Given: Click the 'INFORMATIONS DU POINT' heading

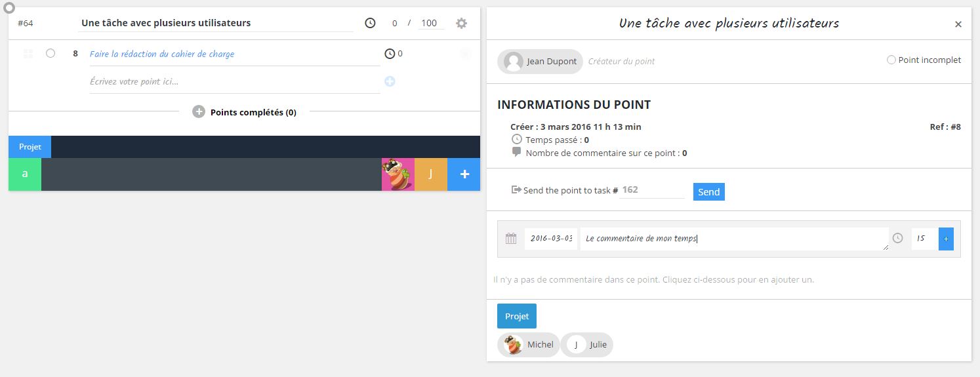Looking at the screenshot, I should tap(574, 105).
